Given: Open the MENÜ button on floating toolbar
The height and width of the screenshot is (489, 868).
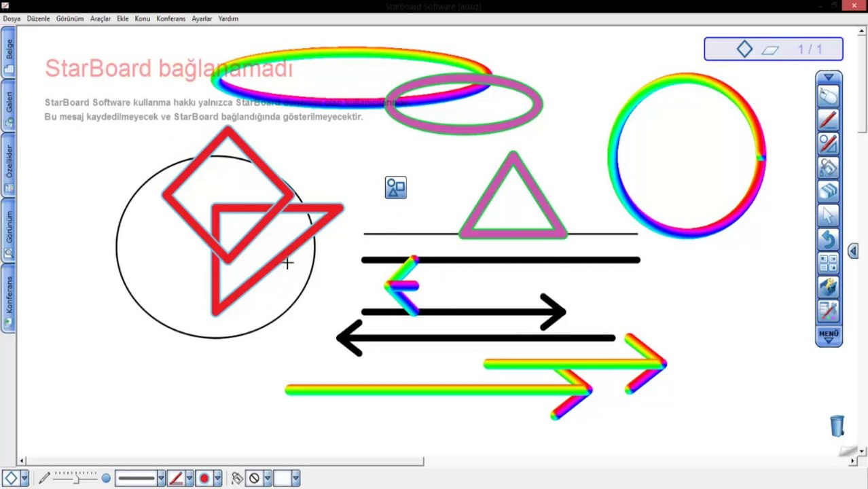Looking at the screenshot, I should 829,336.
